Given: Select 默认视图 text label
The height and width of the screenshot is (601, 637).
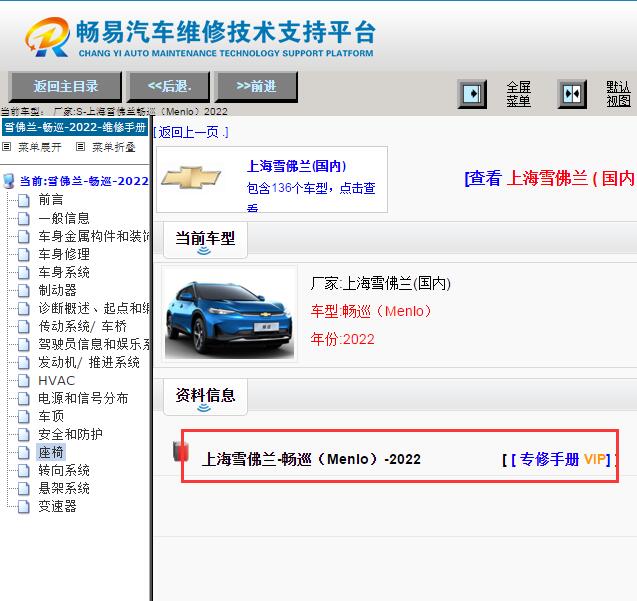Looking at the screenshot, I should pos(619,94).
